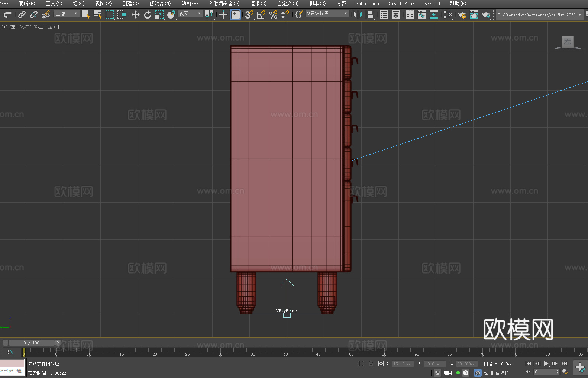Click Bind to Space Warp icon

coord(46,14)
